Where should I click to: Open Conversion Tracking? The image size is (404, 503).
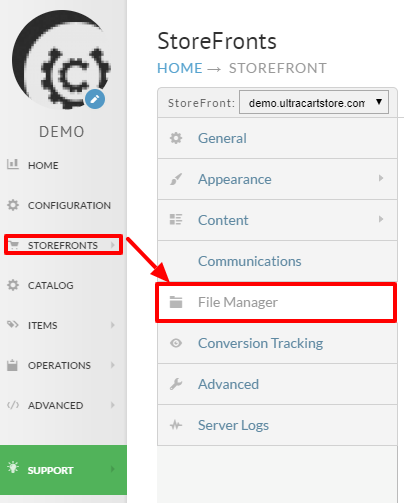[x=260, y=343]
